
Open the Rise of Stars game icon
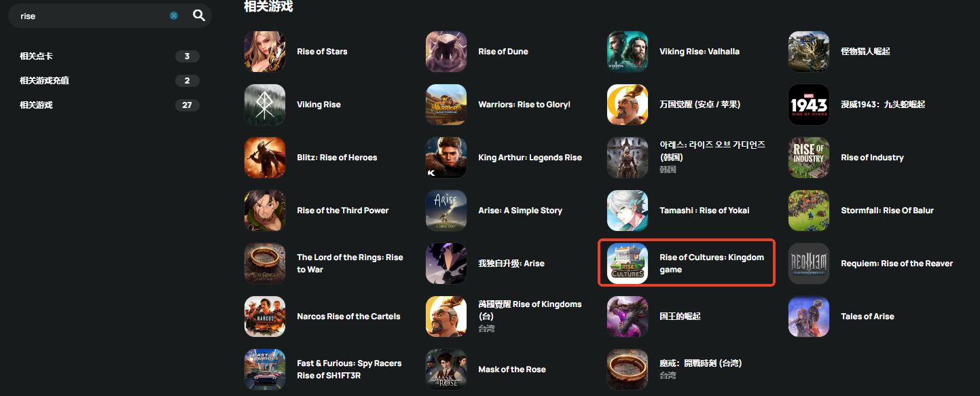265,52
